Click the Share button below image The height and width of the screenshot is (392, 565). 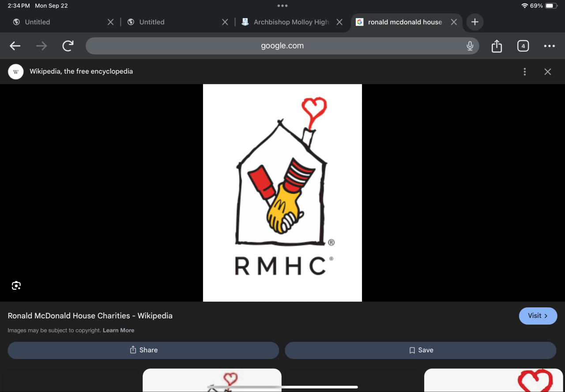(143, 350)
